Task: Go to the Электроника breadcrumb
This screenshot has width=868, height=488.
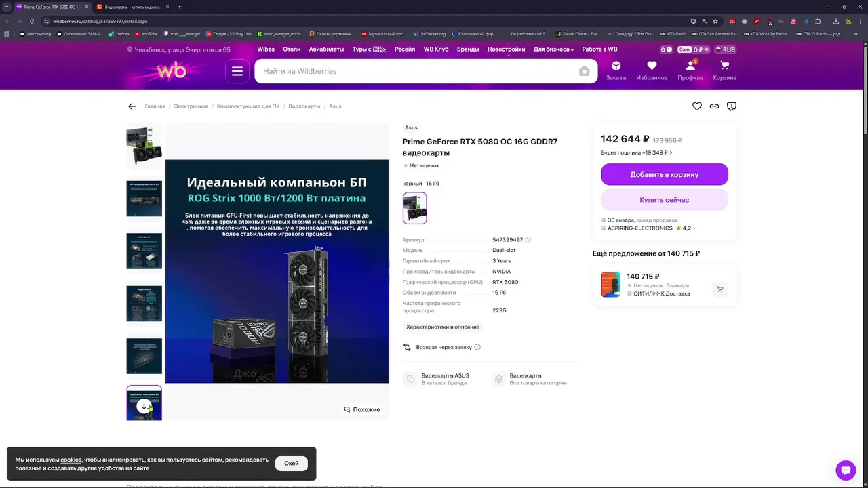Action: coord(191,106)
